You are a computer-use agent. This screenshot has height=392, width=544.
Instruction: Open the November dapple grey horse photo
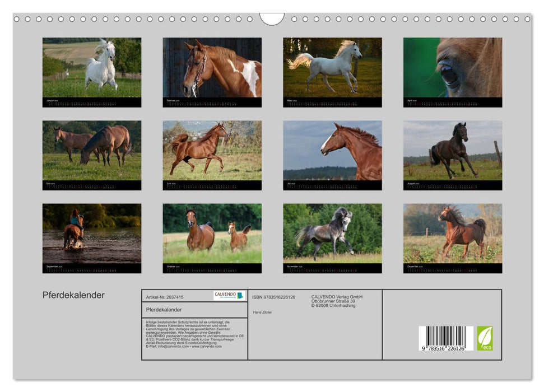click(x=332, y=234)
